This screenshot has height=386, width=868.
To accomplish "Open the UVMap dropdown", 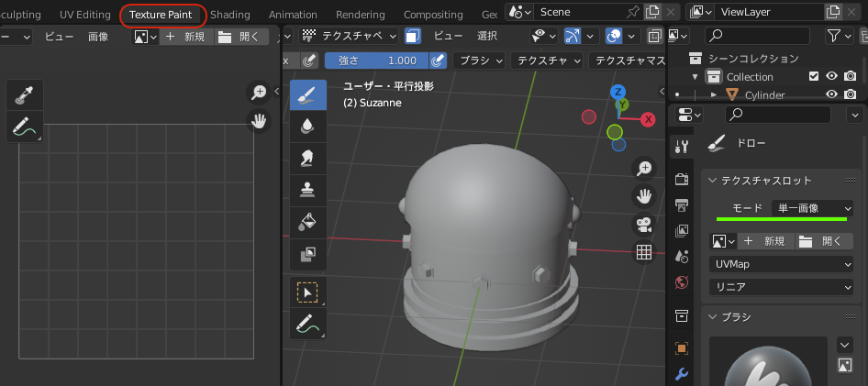I will pos(781,264).
